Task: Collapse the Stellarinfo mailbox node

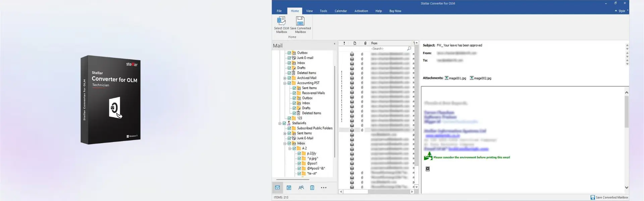Action: coord(280,123)
